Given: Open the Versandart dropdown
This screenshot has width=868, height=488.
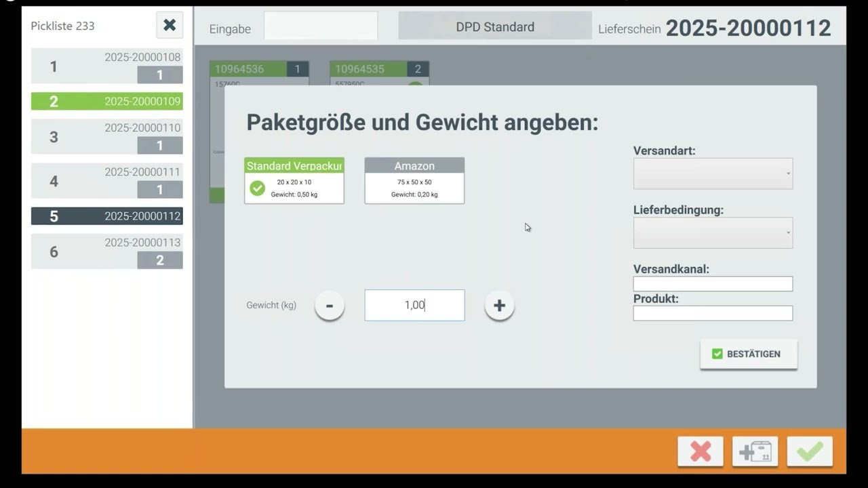Looking at the screenshot, I should click(x=713, y=174).
